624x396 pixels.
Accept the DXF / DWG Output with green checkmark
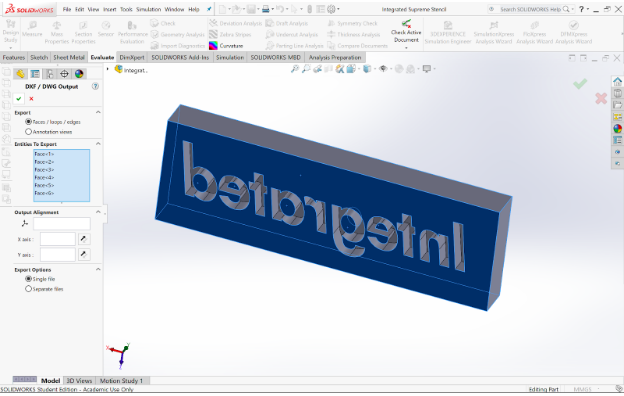pyautogui.click(x=19, y=99)
